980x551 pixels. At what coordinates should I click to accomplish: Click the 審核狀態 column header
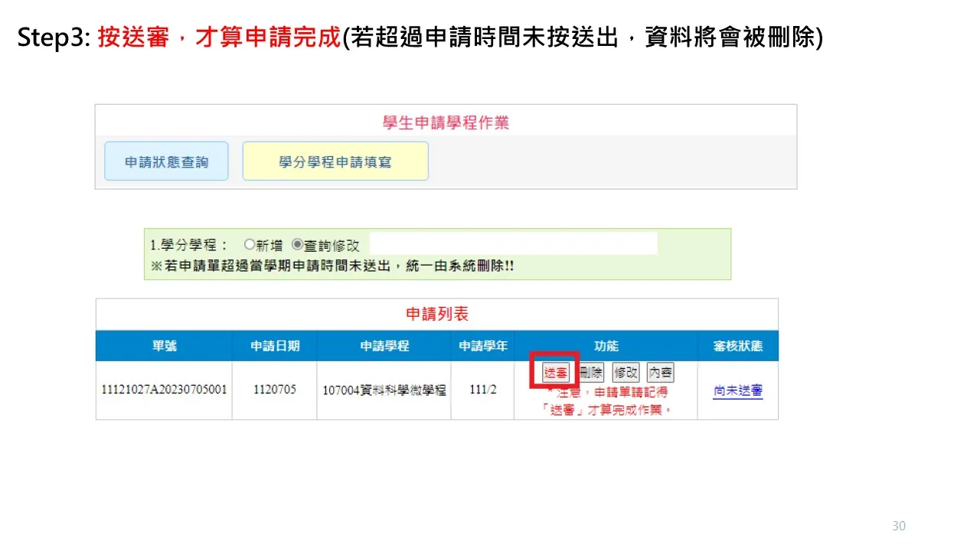point(737,346)
